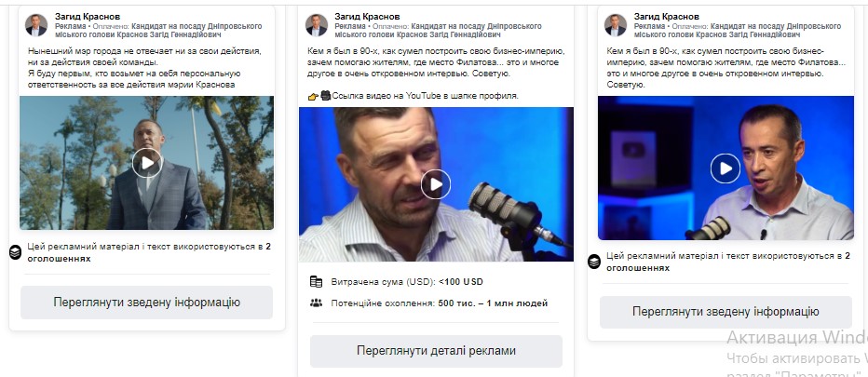Play the video in the first ad card

pyautogui.click(x=147, y=163)
